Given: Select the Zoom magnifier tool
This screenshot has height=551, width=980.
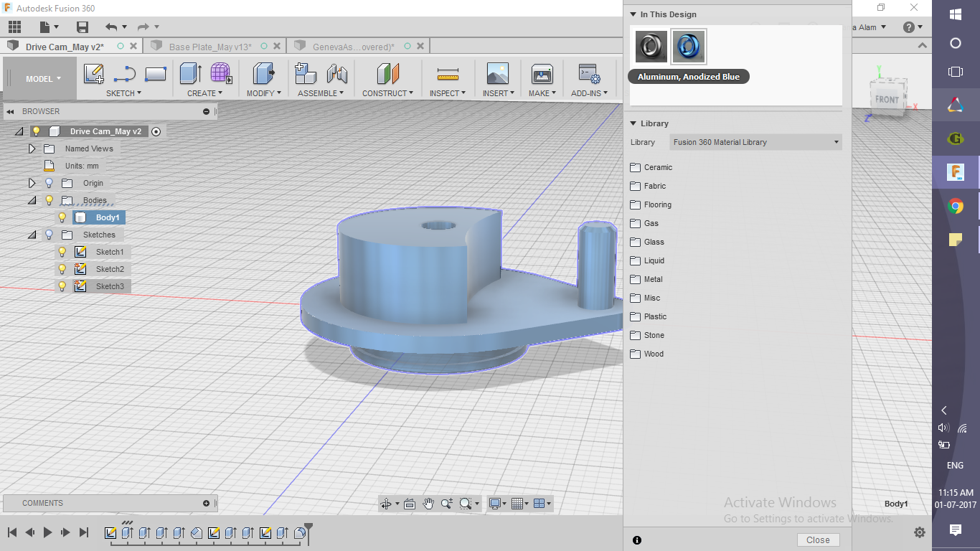Looking at the screenshot, I should [x=447, y=504].
